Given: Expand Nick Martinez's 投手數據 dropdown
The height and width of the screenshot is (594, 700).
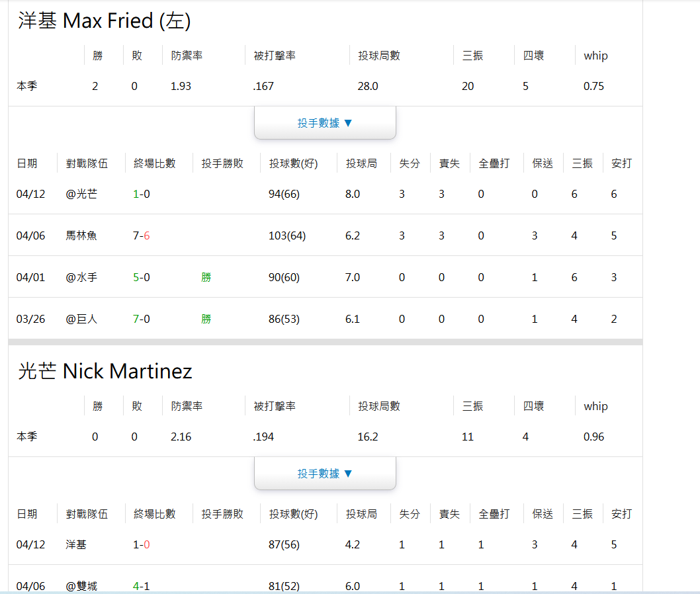Looking at the screenshot, I should pyautogui.click(x=325, y=474).
